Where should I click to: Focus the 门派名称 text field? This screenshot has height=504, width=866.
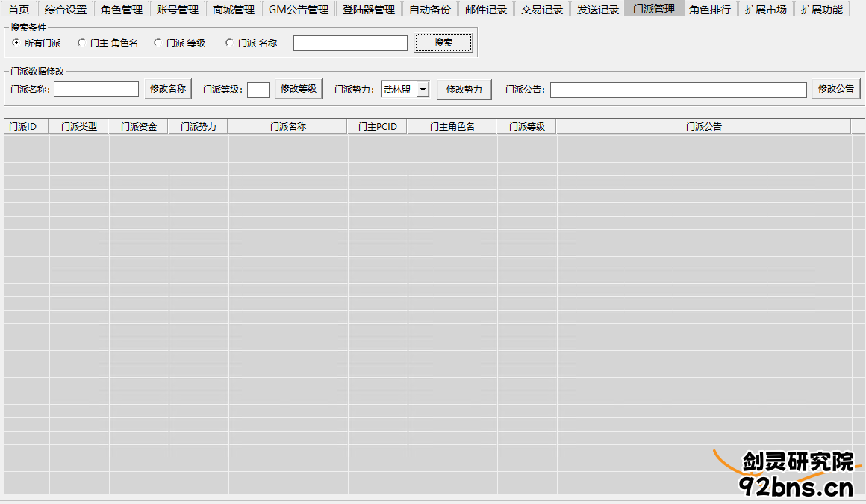[96, 89]
